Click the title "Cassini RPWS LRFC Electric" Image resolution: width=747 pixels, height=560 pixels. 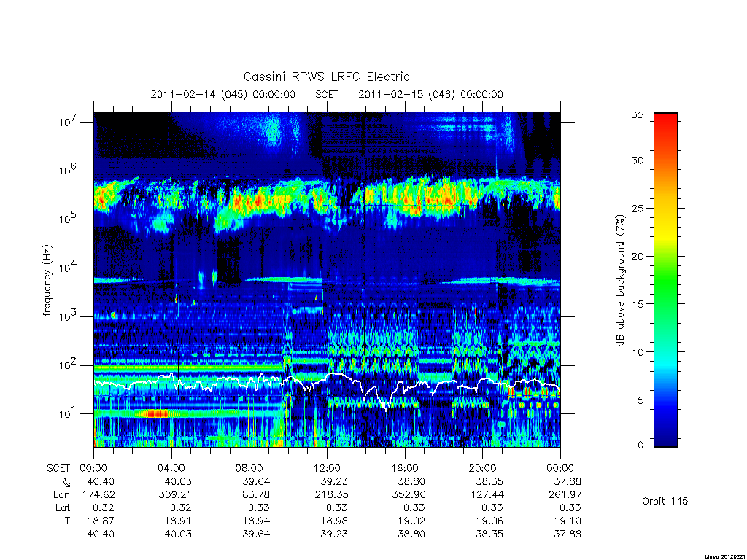tap(326, 77)
